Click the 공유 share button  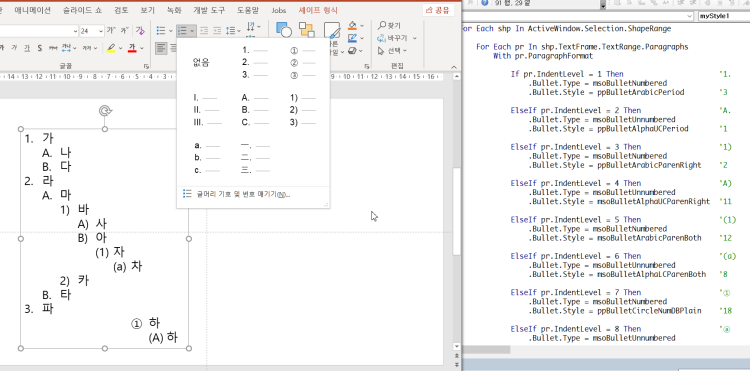click(x=438, y=10)
